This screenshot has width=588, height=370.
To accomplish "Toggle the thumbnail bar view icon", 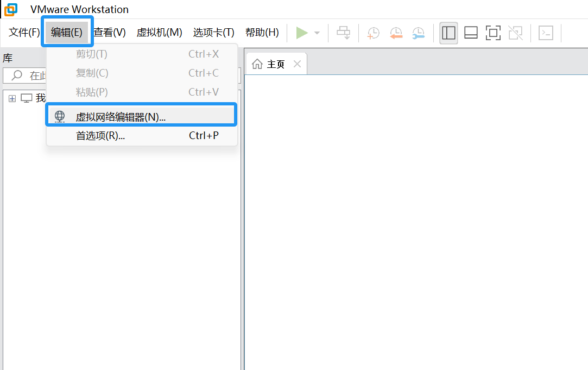I will (471, 33).
